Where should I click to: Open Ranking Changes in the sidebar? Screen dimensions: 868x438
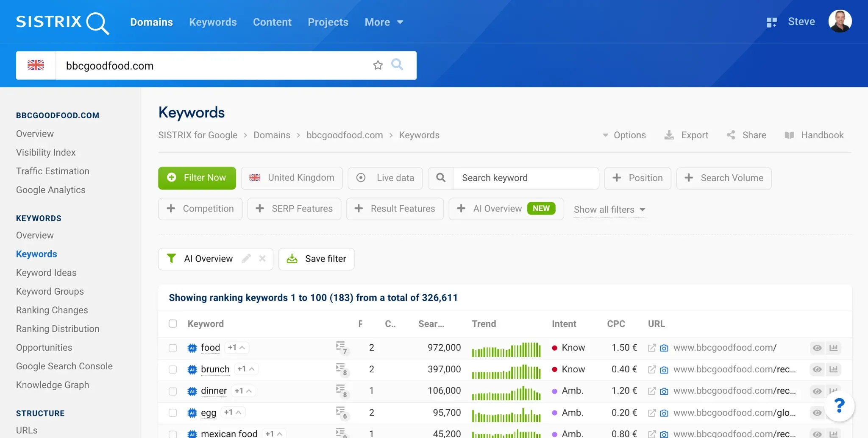(x=52, y=310)
